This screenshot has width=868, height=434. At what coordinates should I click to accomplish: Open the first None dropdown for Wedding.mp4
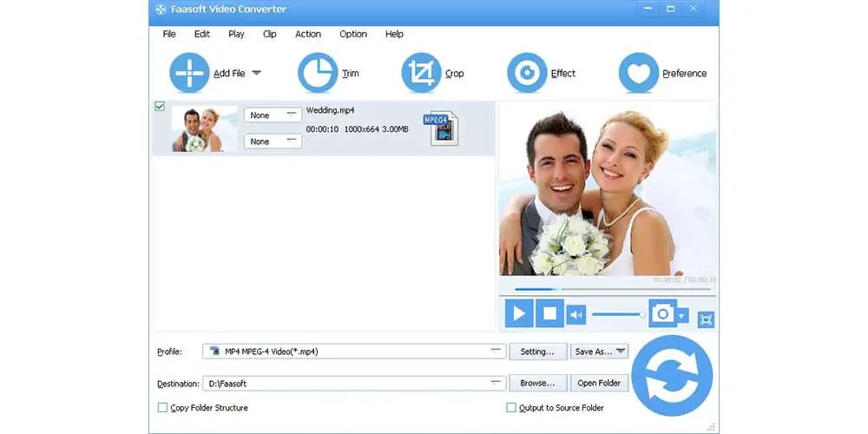[273, 115]
